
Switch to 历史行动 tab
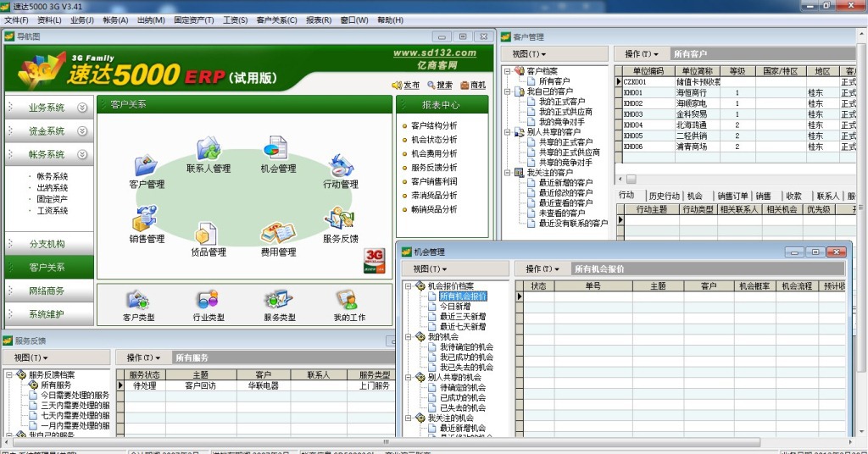[x=665, y=196]
